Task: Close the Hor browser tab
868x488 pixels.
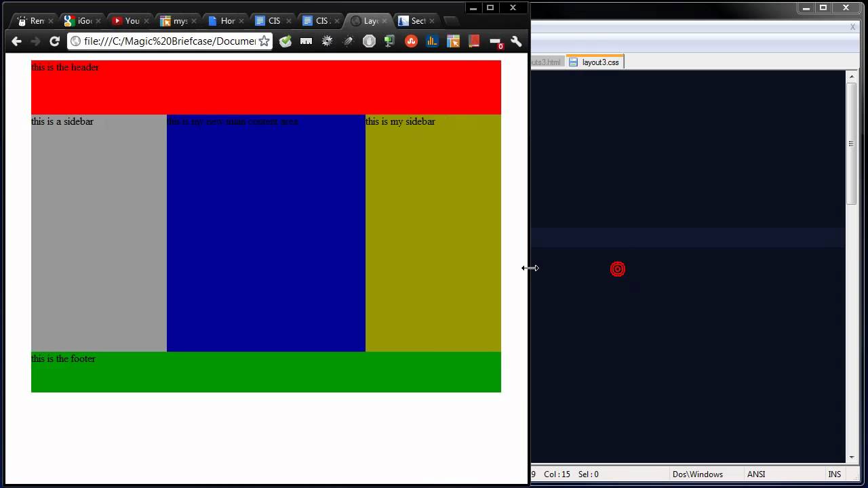Action: (x=241, y=21)
